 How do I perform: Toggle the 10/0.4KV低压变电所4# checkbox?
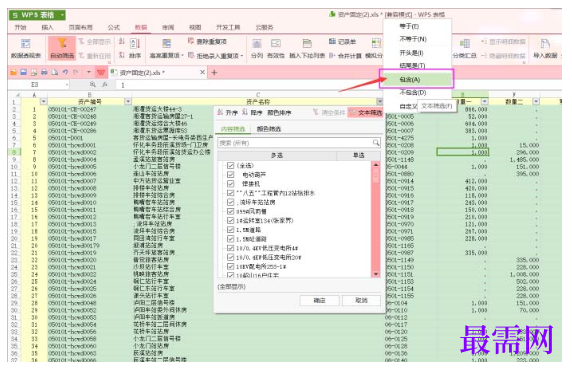click(230, 248)
